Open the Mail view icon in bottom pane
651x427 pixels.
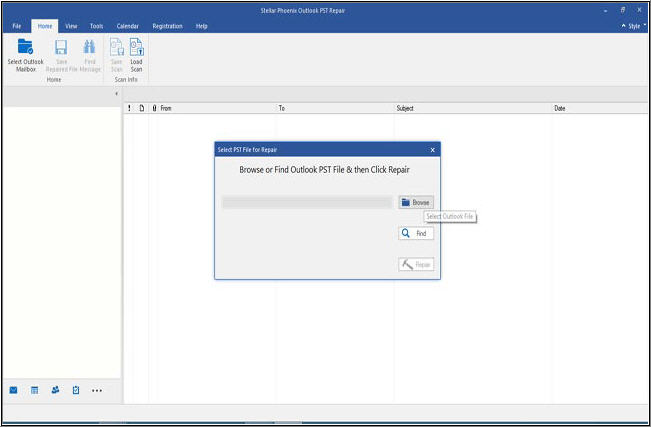point(13,390)
